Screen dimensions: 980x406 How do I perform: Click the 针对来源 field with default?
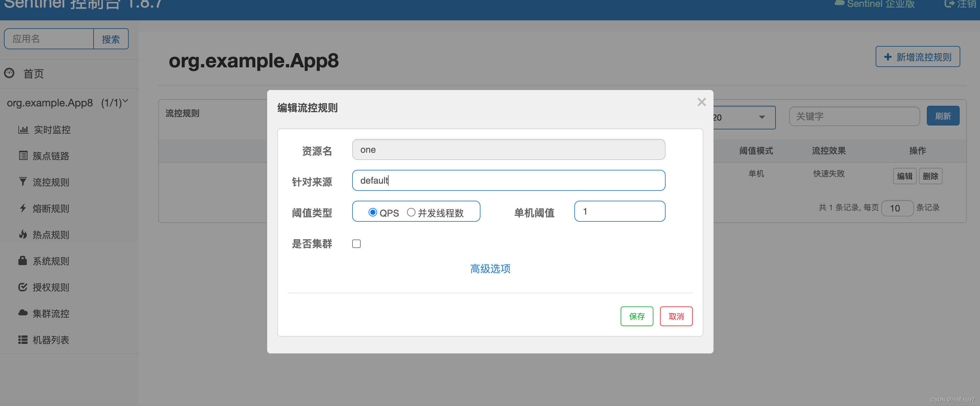[508, 180]
